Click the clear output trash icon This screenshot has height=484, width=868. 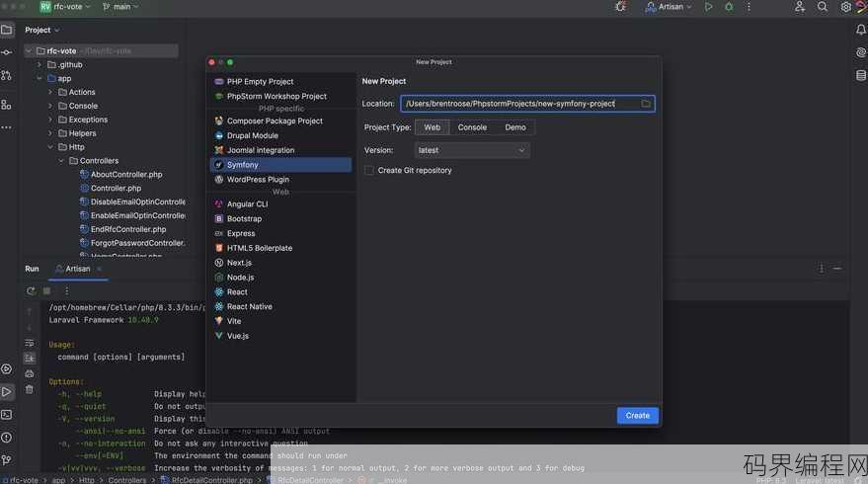point(30,390)
